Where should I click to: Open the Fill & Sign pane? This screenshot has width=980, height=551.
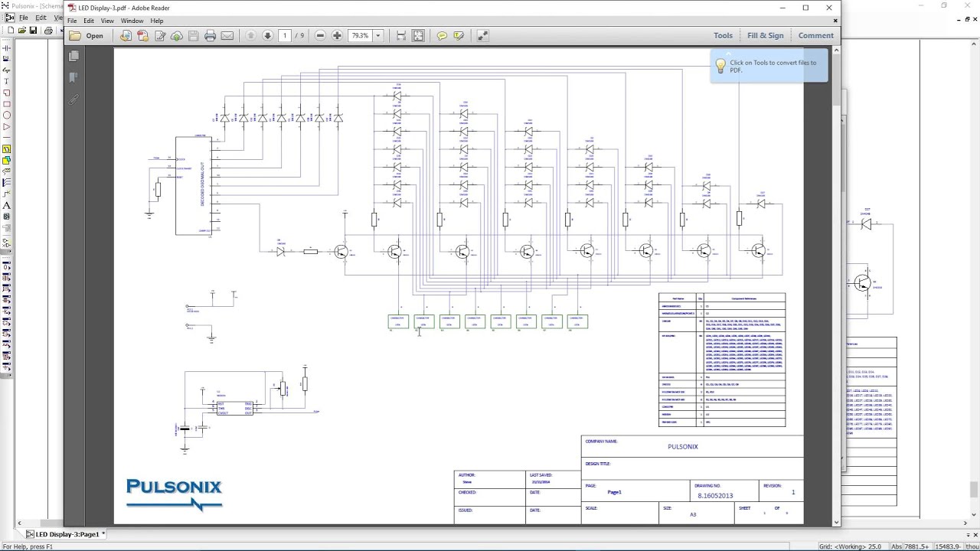point(765,35)
